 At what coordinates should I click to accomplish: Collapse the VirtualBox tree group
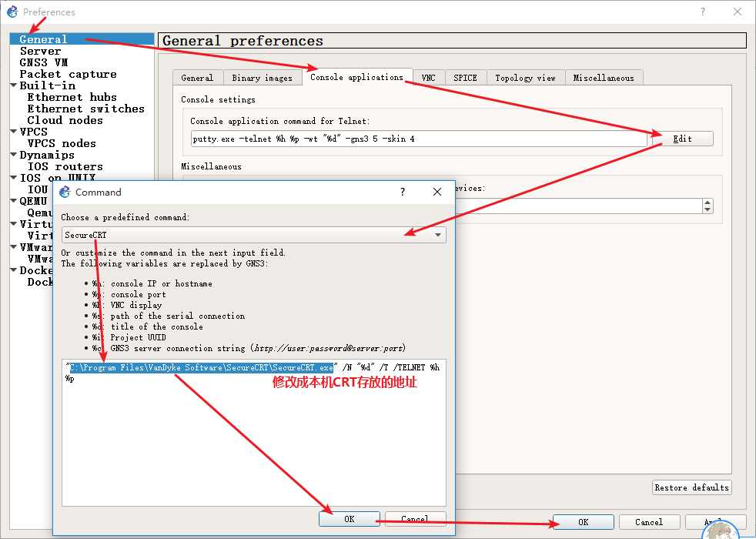pos(14,224)
